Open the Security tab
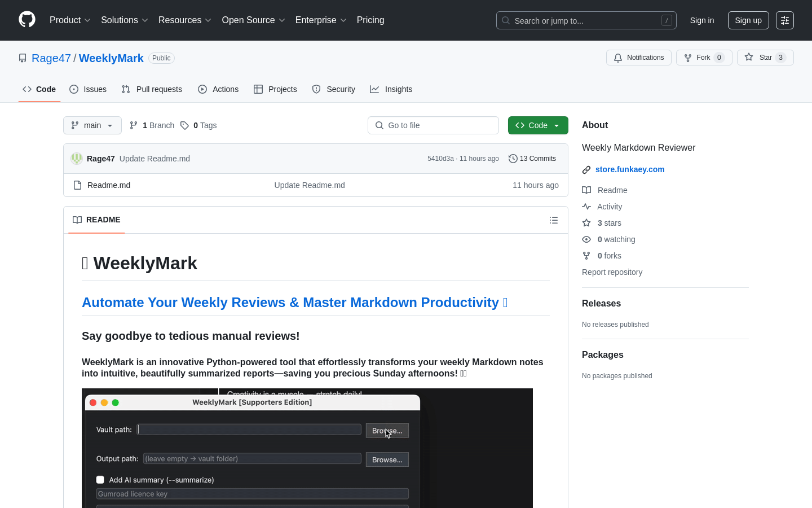 (x=334, y=89)
